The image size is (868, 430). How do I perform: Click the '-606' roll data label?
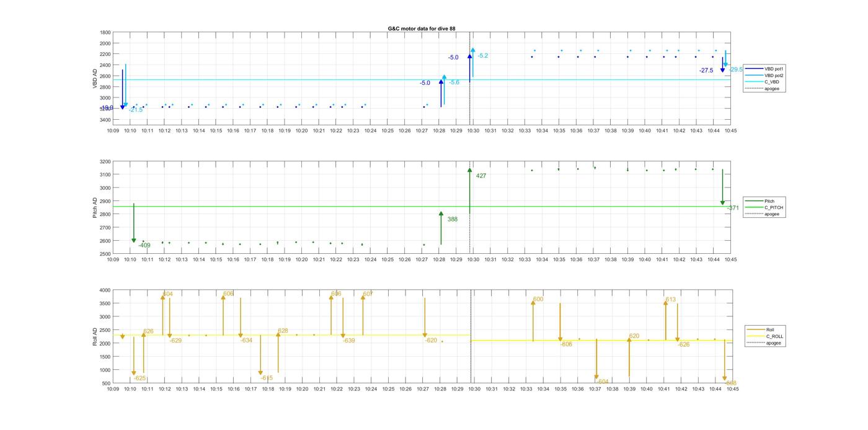tap(566, 344)
